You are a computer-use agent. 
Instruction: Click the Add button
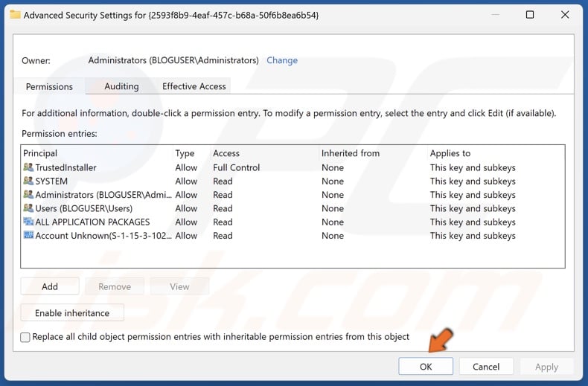pyautogui.click(x=50, y=286)
